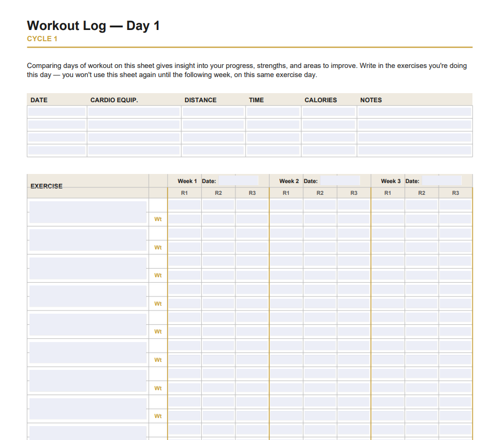Click NOTES field in first cardio row
The height and width of the screenshot is (440, 504).
tap(415, 112)
